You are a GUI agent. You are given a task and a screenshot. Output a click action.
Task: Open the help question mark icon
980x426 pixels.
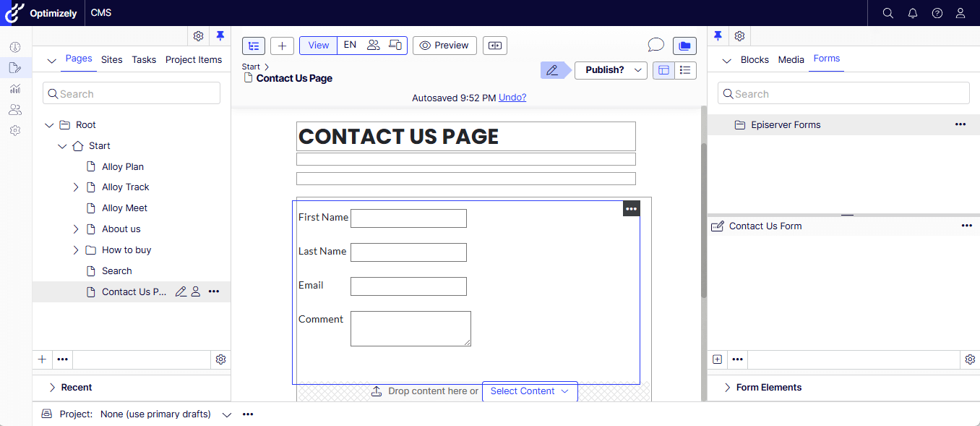tap(937, 13)
